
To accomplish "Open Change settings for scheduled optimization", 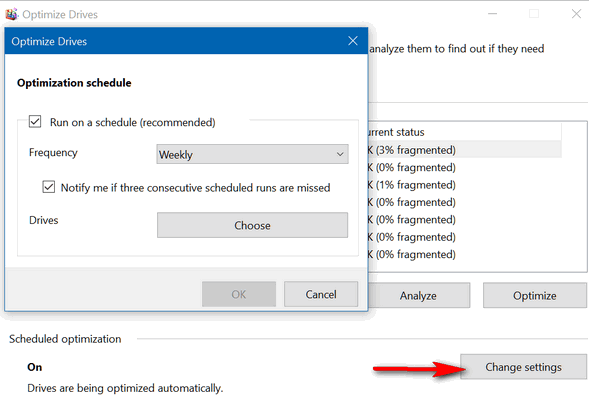I will pyautogui.click(x=523, y=367).
